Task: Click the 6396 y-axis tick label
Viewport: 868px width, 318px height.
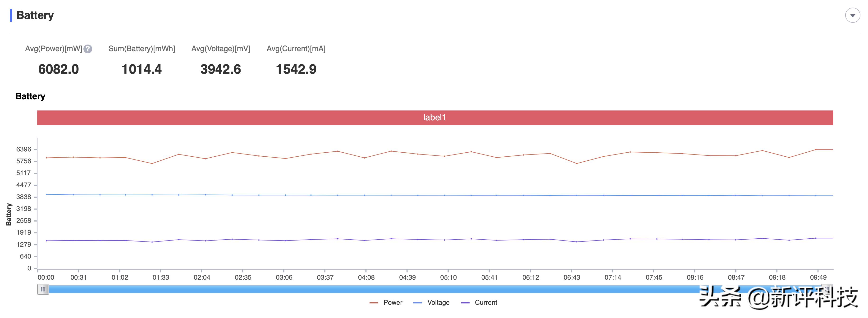Action: [24, 149]
